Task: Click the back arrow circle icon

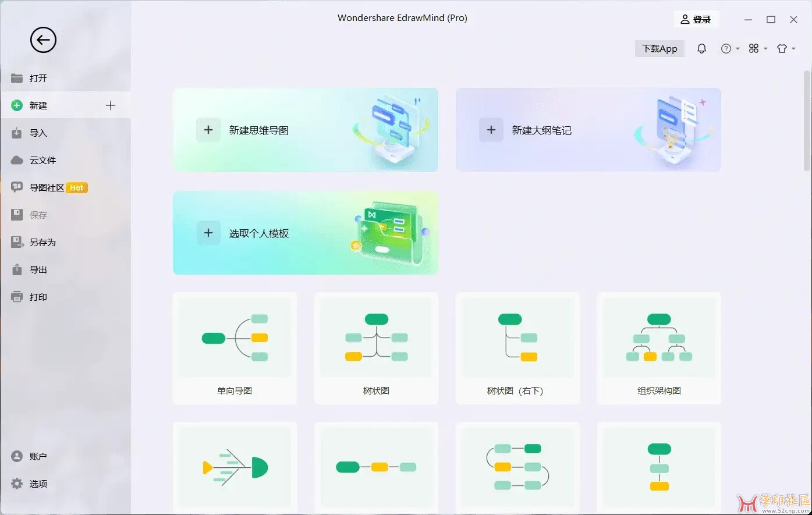Action: pyautogui.click(x=43, y=40)
